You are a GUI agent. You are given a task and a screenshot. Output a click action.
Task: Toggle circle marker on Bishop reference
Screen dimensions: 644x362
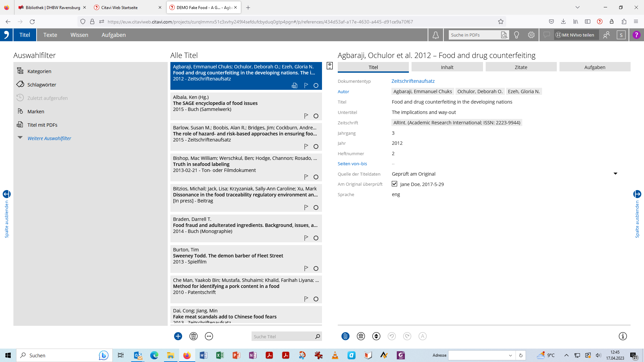point(316,177)
